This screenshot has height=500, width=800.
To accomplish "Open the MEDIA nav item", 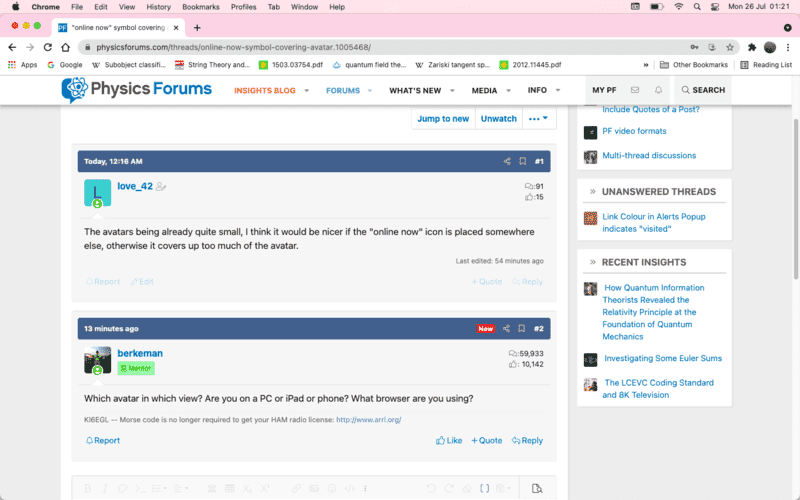I will [x=484, y=90].
